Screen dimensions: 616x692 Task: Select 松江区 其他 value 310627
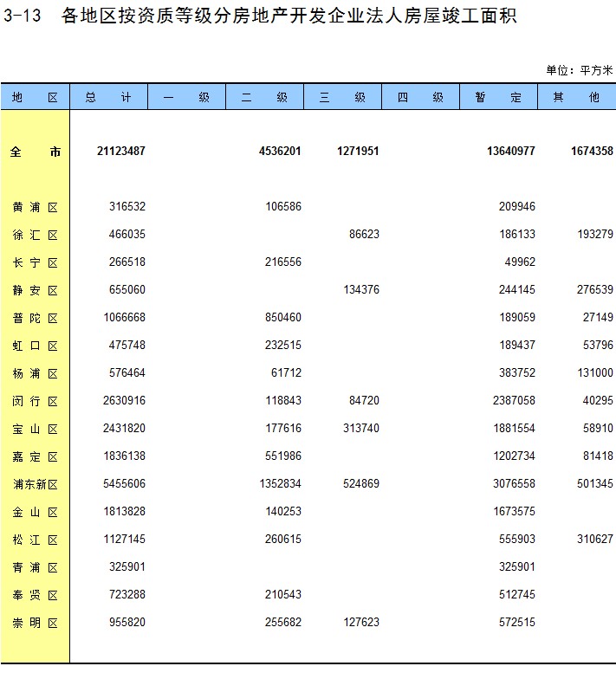pyautogui.click(x=593, y=540)
